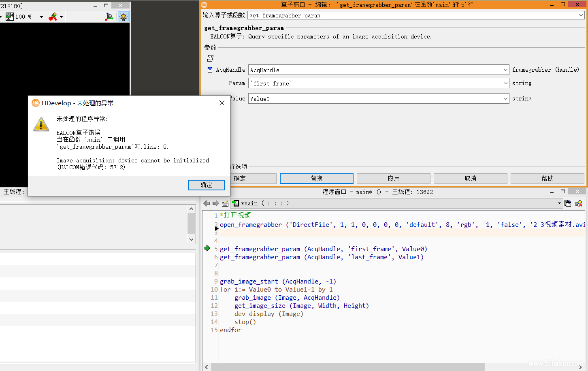Maximize the operator window

pyautogui.click(x=563, y=4)
